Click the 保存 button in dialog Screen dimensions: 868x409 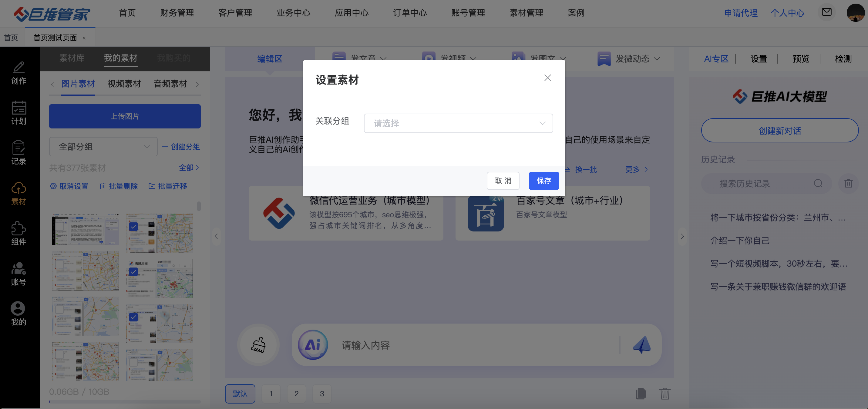pyautogui.click(x=543, y=181)
